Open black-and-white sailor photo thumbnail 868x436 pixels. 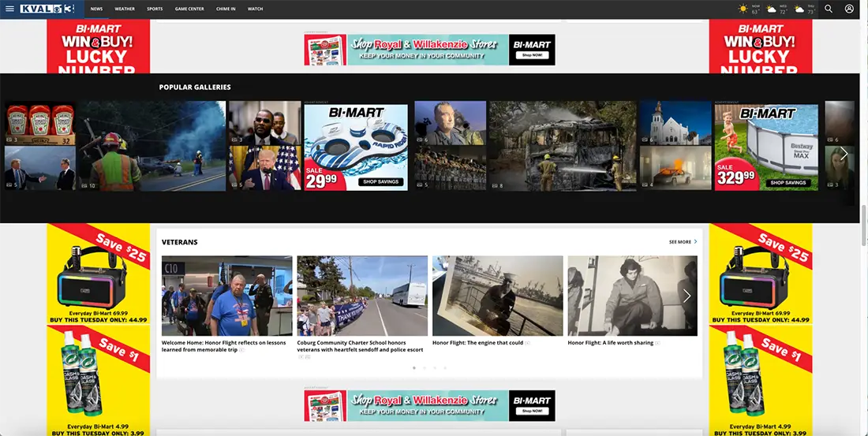(x=498, y=296)
